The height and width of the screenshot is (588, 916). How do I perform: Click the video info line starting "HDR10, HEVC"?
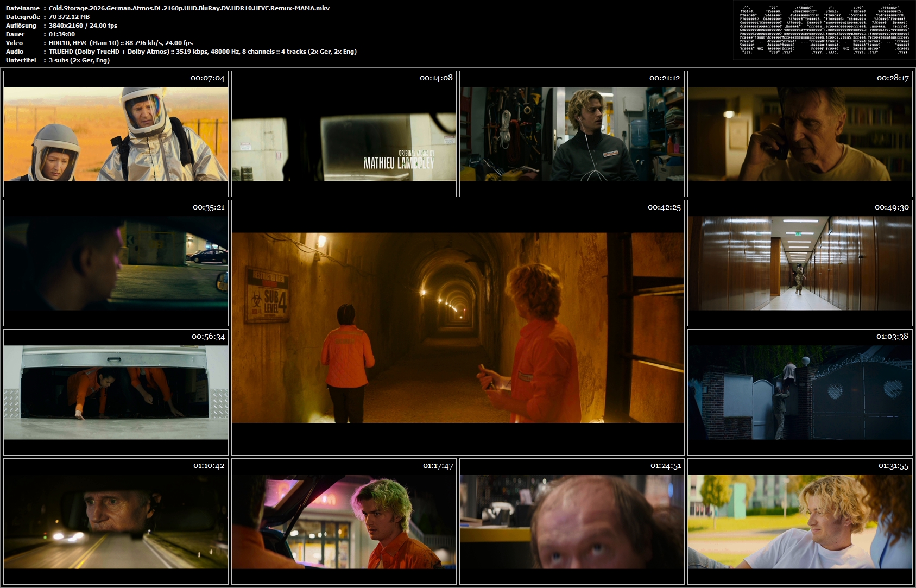coord(121,43)
